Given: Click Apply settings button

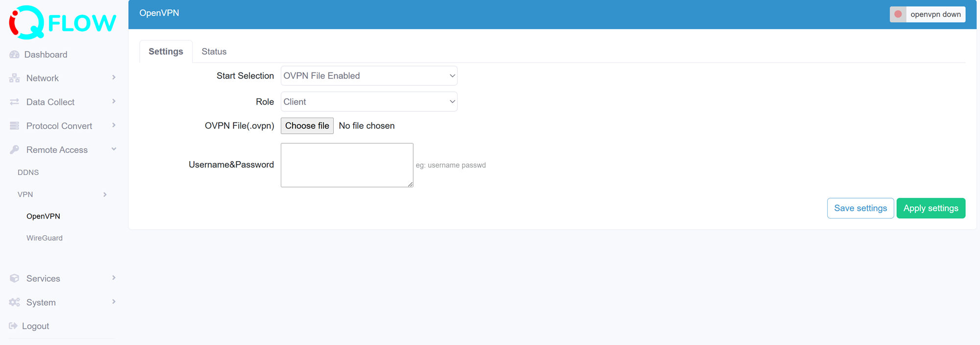Looking at the screenshot, I should 931,208.
